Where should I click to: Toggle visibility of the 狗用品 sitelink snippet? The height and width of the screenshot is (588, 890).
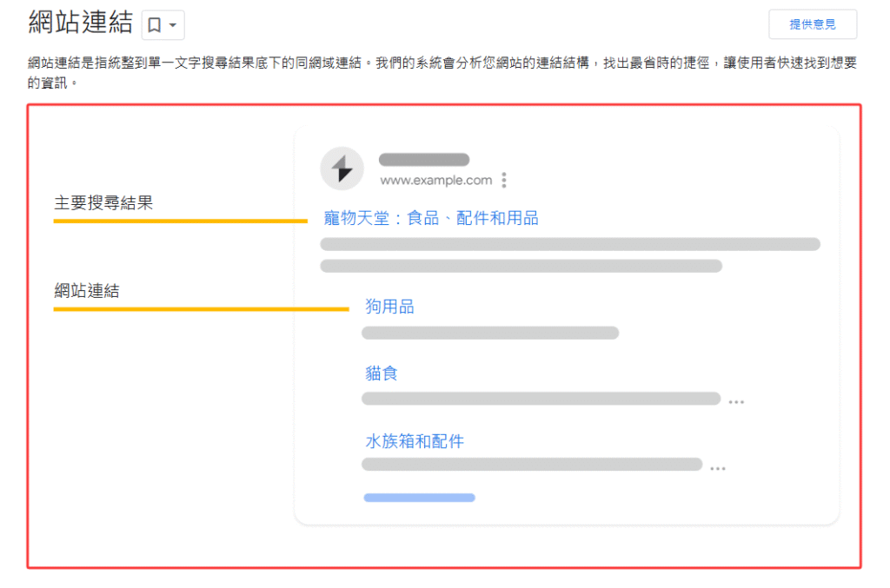(489, 333)
